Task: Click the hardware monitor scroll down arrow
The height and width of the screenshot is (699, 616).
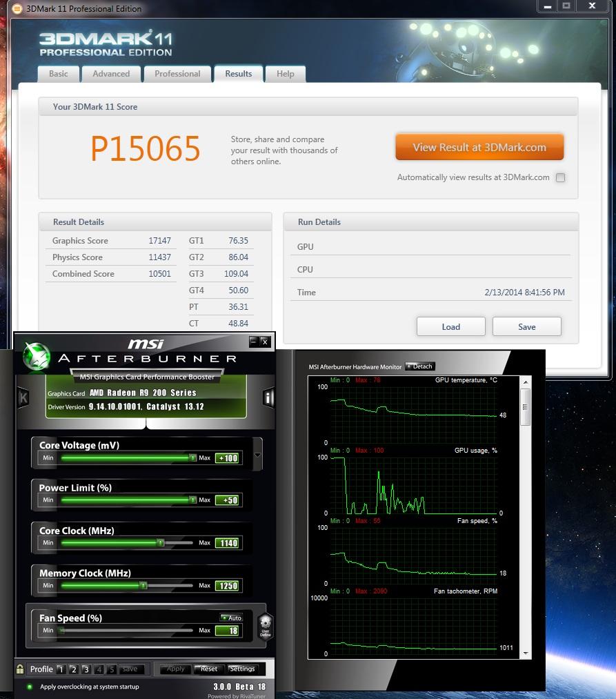Action: [x=526, y=653]
